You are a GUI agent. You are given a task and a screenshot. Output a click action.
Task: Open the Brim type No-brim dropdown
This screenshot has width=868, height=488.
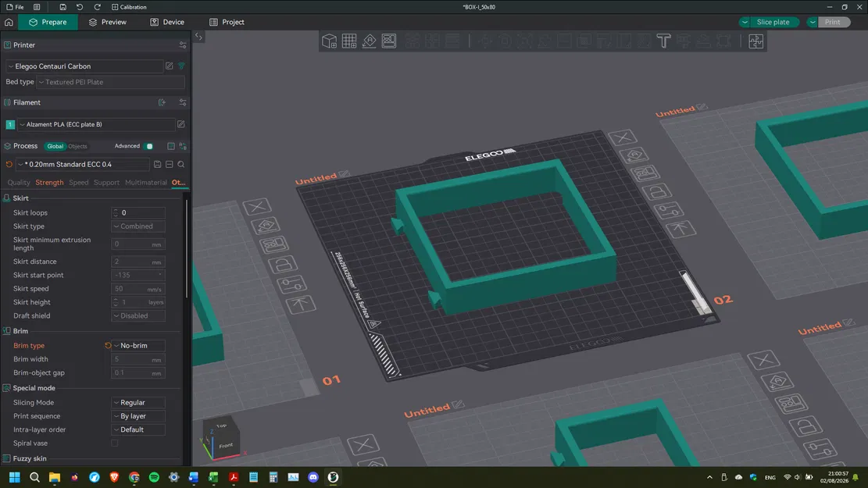[138, 345]
